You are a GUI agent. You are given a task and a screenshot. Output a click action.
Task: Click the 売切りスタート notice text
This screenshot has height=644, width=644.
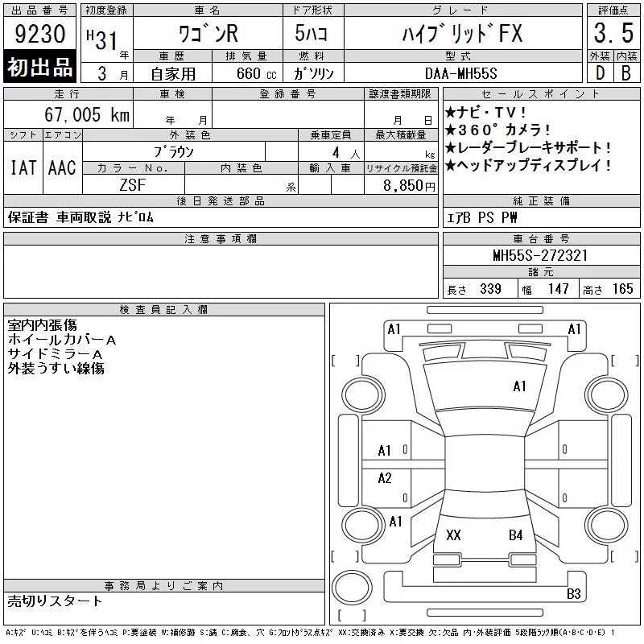[56, 601]
